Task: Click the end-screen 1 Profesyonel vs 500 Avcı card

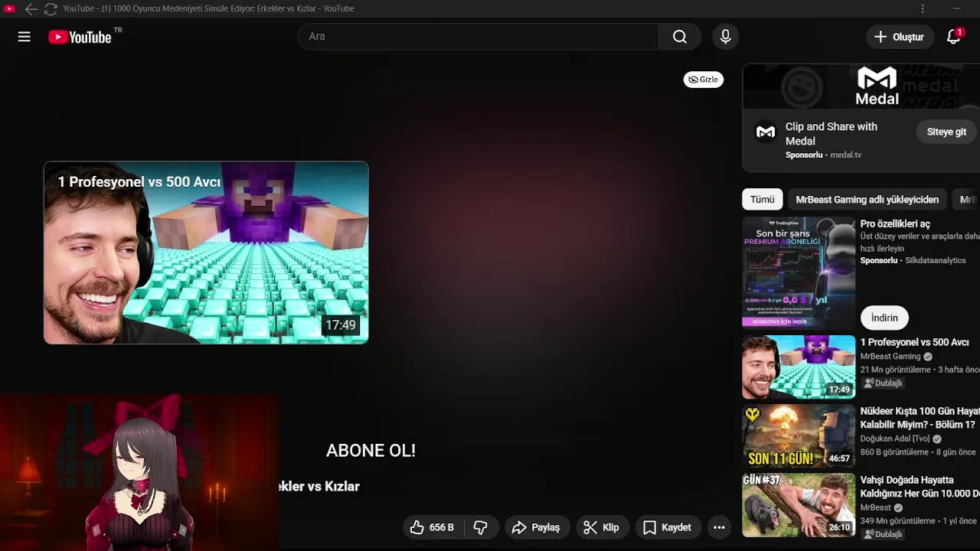Action: point(206,253)
